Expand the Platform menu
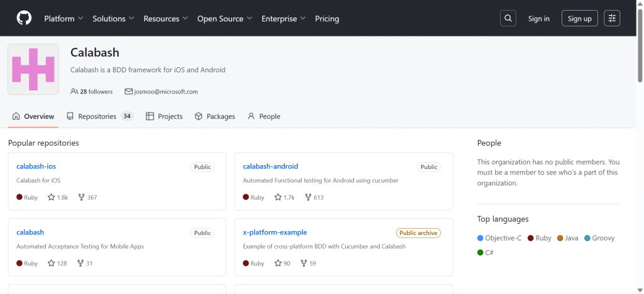Image resolution: width=644 pixels, height=294 pixels. click(64, 18)
